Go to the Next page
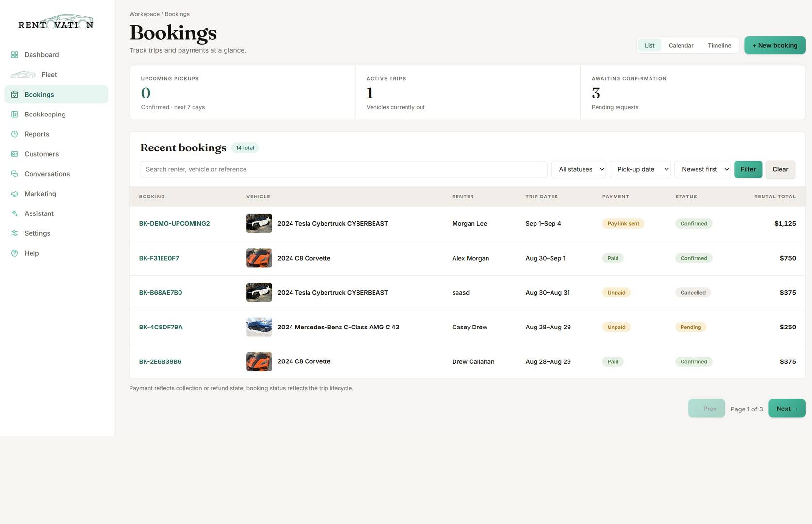Screen dimensions: 812x524 (x=787, y=409)
